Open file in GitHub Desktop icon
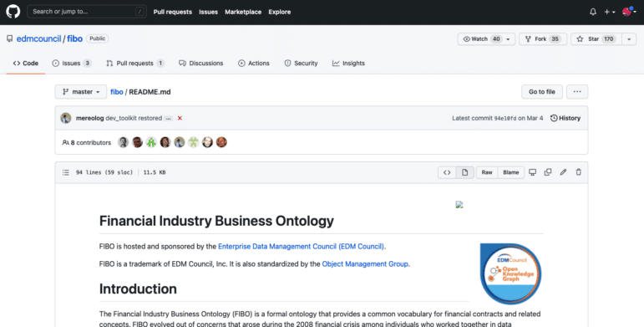This screenshot has height=327, width=644. [x=532, y=172]
